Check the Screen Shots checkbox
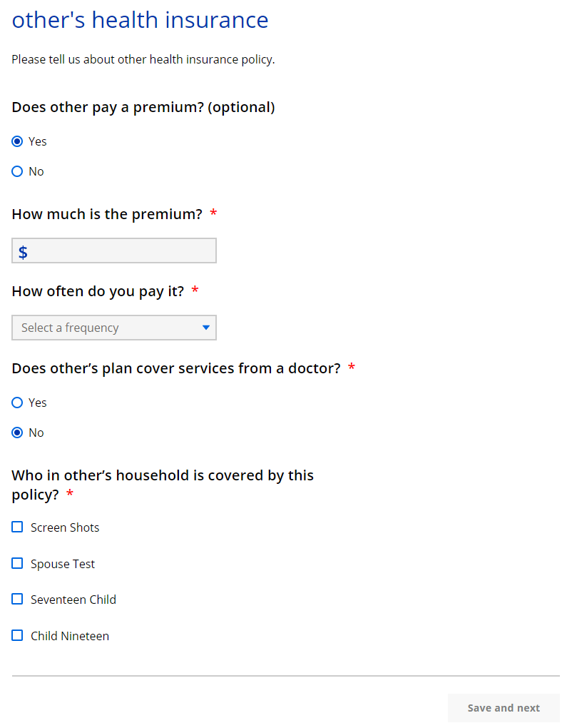 (18, 527)
